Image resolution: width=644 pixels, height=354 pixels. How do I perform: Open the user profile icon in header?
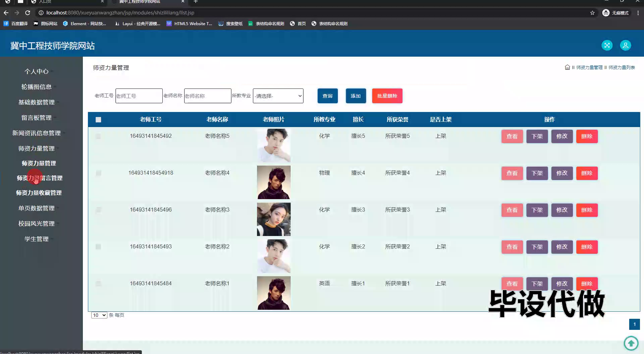(626, 45)
